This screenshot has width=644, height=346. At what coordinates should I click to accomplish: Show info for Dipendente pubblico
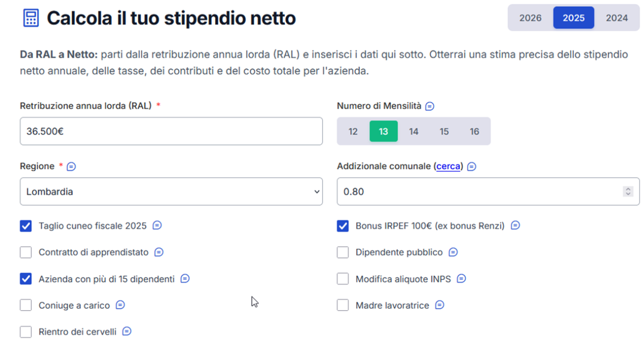[453, 252]
